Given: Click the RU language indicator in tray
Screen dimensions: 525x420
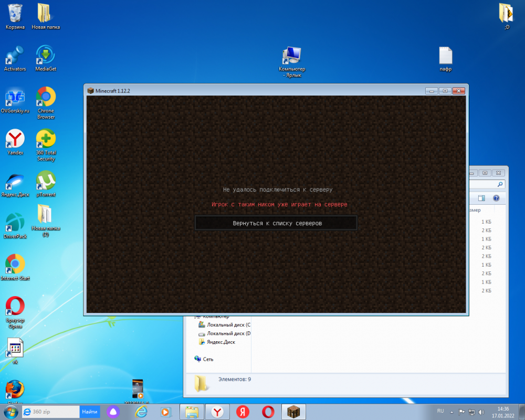Looking at the screenshot, I should (x=440, y=411).
